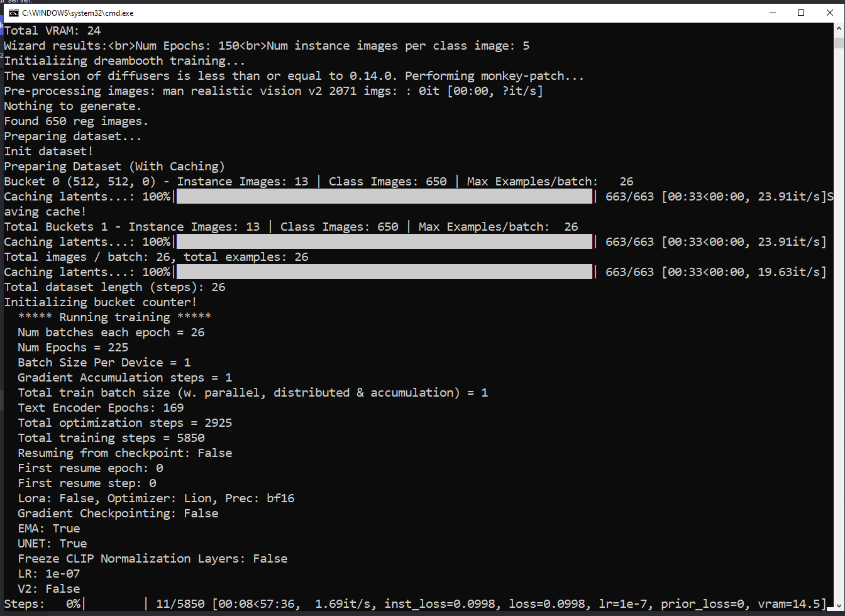845x616 pixels.
Task: Click 'Preparing Dataset (With Caching)' text
Action: tap(114, 167)
